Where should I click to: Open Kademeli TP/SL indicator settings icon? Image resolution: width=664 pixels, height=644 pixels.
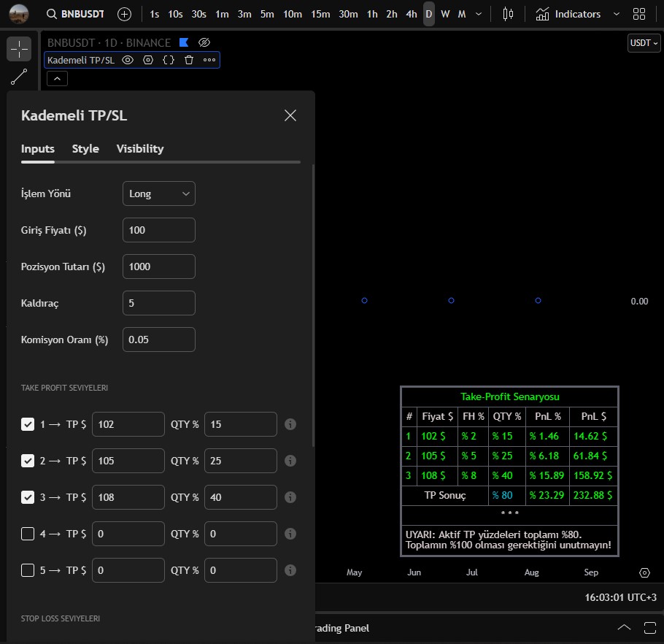click(x=148, y=60)
